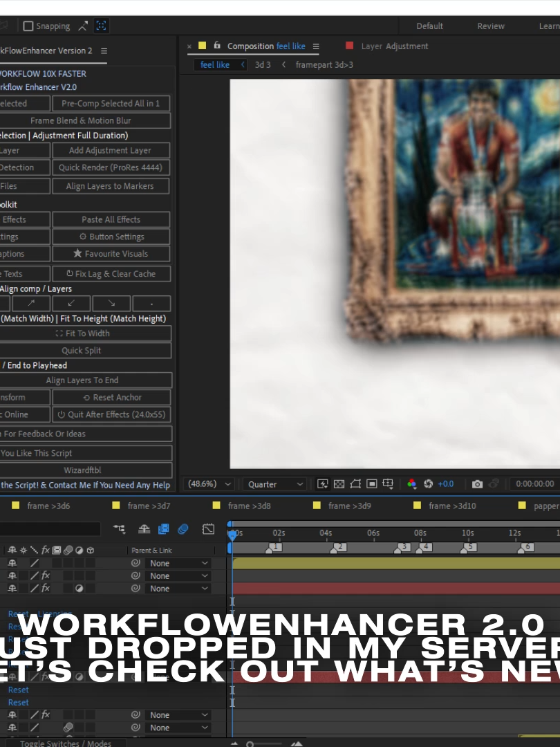Toggle quality switch on yellow-bar layer

[x=35, y=563]
